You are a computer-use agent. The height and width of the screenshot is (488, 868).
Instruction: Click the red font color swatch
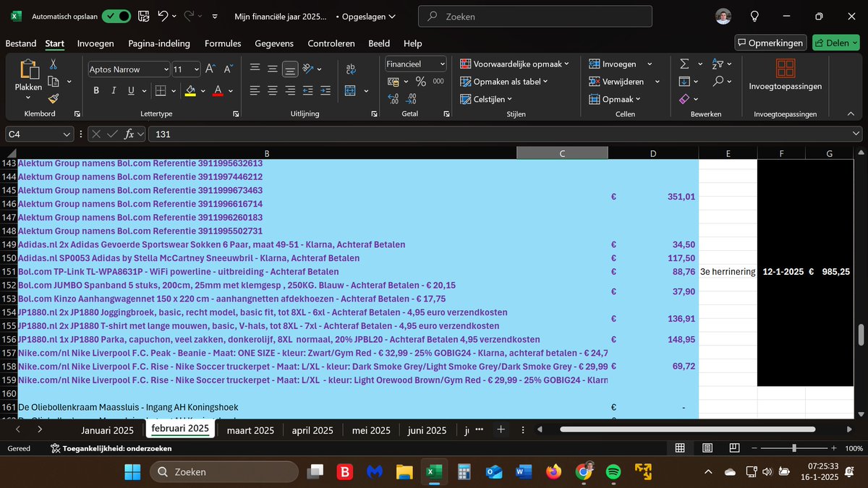(218, 90)
